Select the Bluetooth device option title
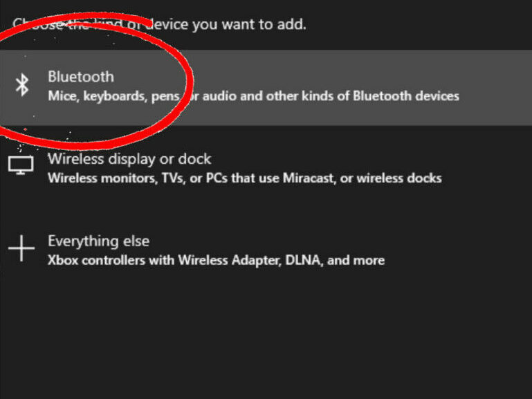This screenshot has width=532, height=399. point(80,77)
